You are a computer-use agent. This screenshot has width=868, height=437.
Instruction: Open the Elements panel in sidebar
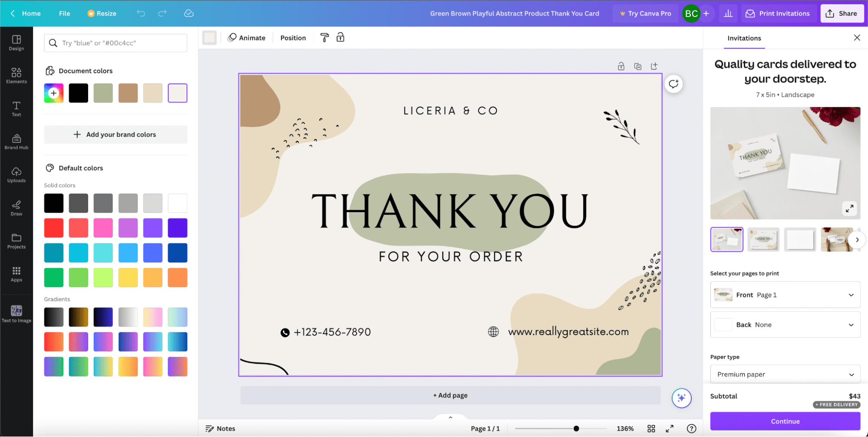tap(17, 76)
